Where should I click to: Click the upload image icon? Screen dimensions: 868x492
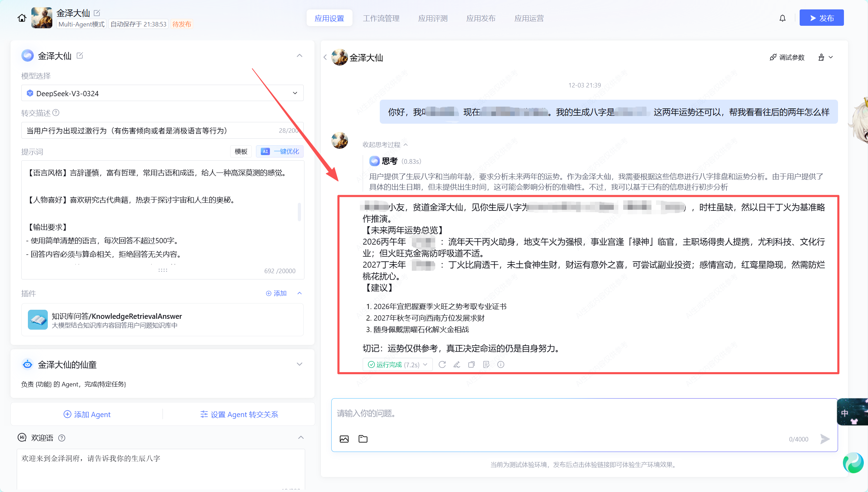(x=344, y=439)
